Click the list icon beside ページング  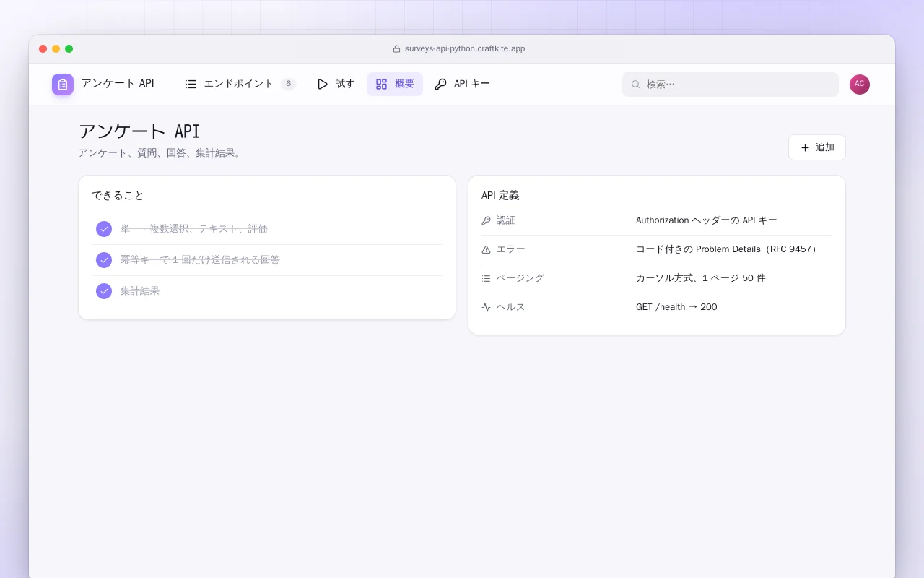pyautogui.click(x=486, y=278)
